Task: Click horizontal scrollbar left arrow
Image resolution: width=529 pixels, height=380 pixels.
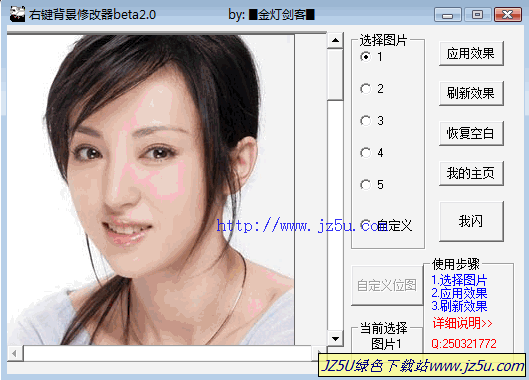Action: (x=15, y=353)
